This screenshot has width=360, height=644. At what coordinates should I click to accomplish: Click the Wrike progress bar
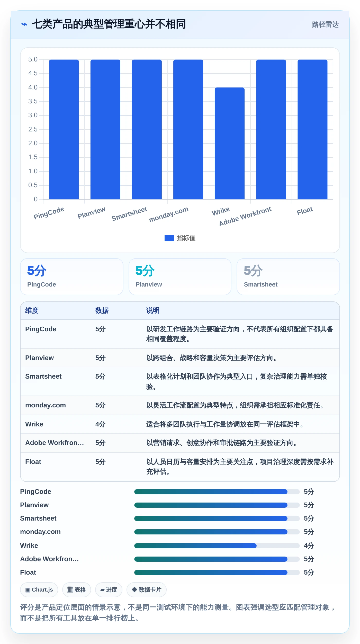tap(217, 546)
